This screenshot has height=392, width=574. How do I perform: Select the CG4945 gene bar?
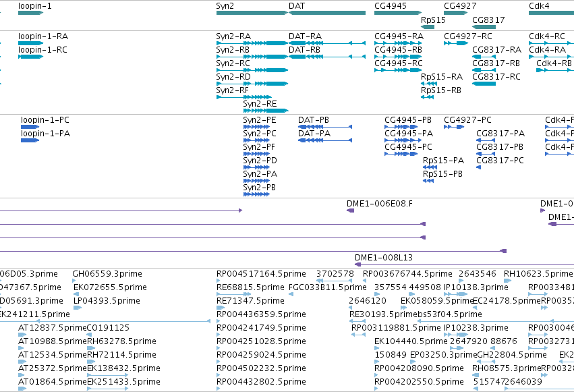(398, 13)
